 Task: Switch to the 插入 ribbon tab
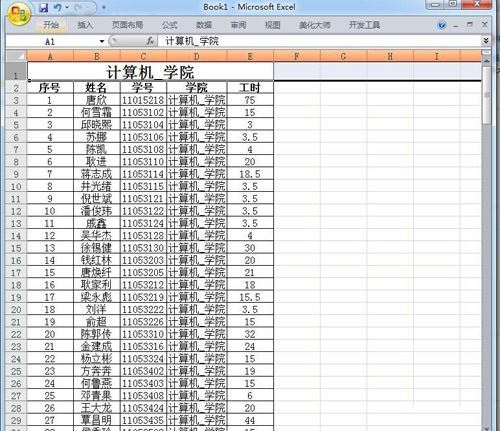tap(85, 25)
